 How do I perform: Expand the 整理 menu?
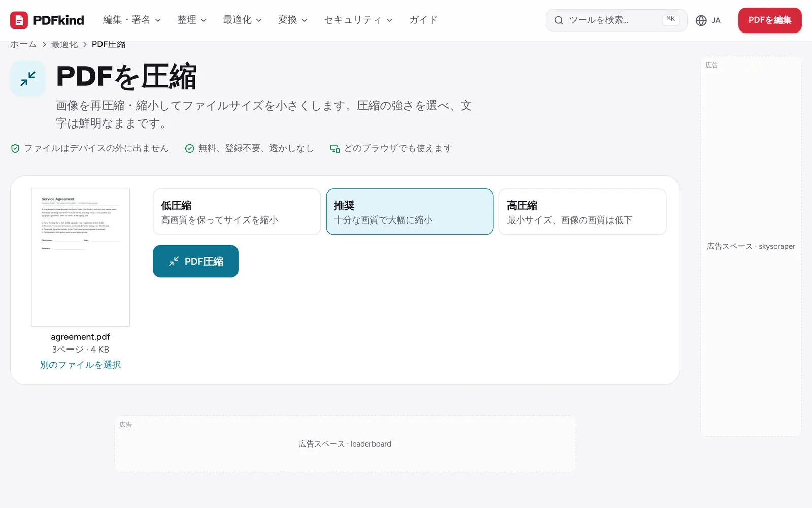coord(192,20)
